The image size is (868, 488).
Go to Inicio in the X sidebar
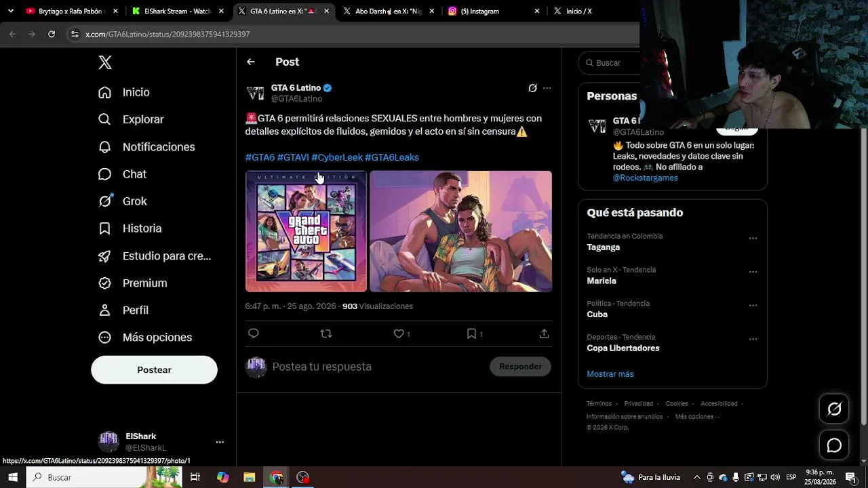coord(123,92)
